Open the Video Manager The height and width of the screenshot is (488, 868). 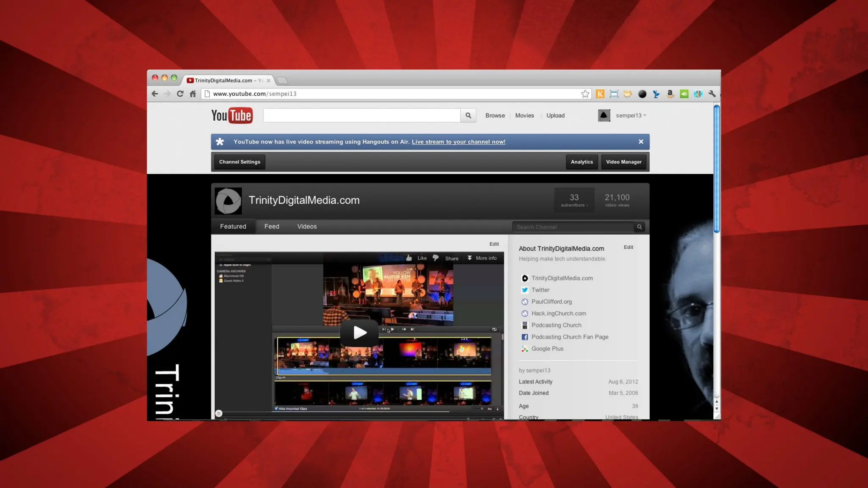pos(623,162)
